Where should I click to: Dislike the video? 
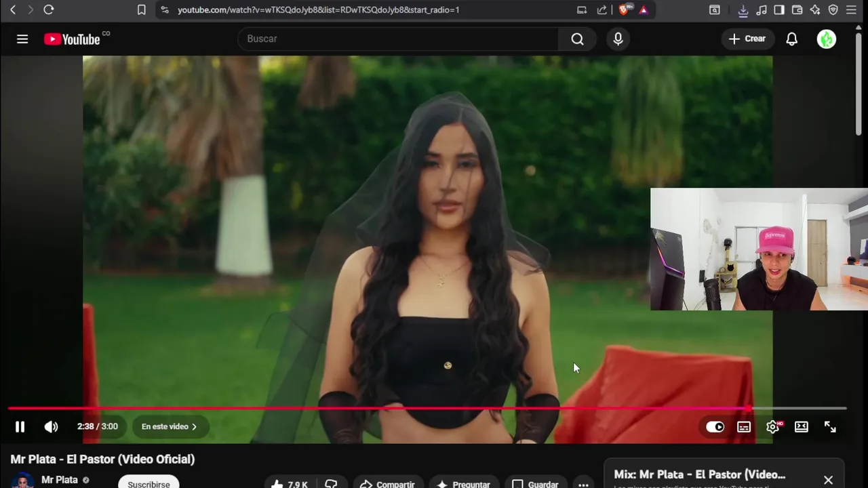pos(331,483)
